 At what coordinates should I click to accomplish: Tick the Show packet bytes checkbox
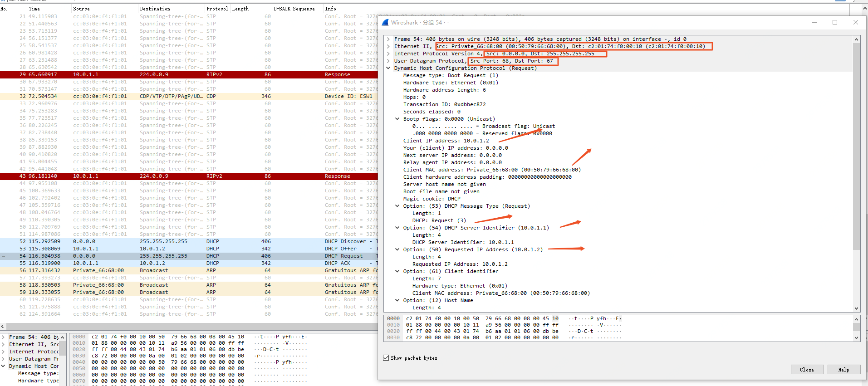pyautogui.click(x=386, y=358)
